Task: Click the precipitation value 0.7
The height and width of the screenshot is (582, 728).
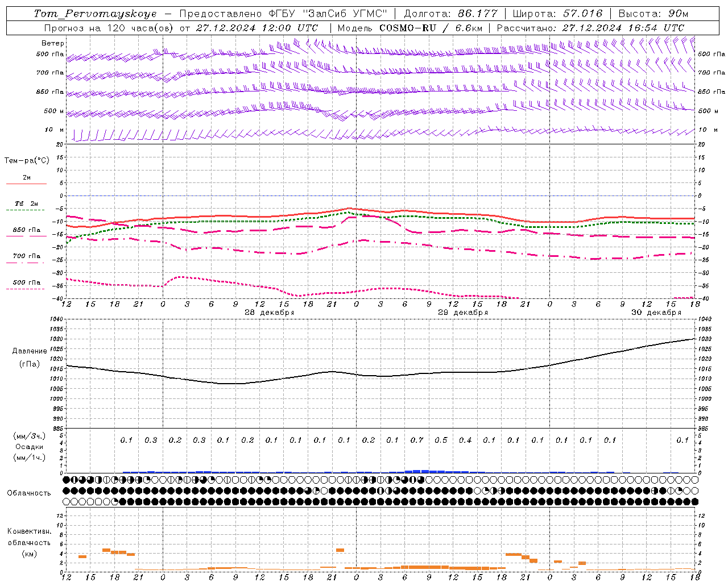Action: click(x=417, y=440)
